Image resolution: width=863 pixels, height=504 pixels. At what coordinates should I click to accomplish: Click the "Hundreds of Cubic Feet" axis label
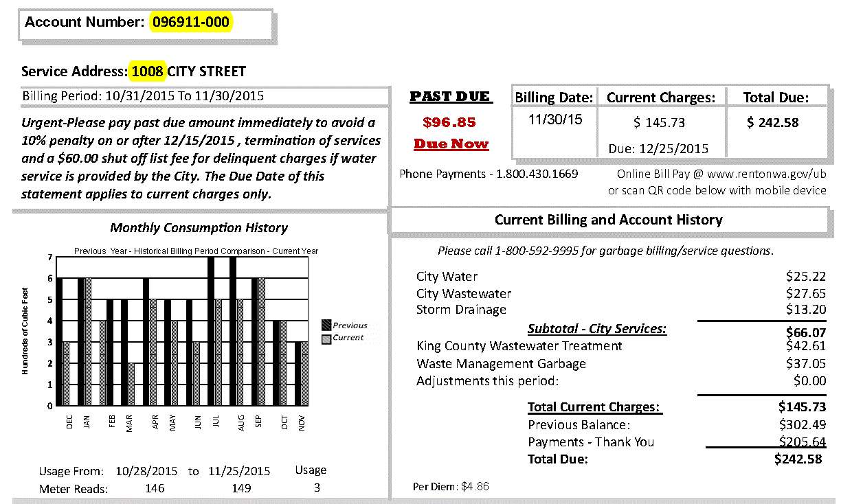pos(25,332)
